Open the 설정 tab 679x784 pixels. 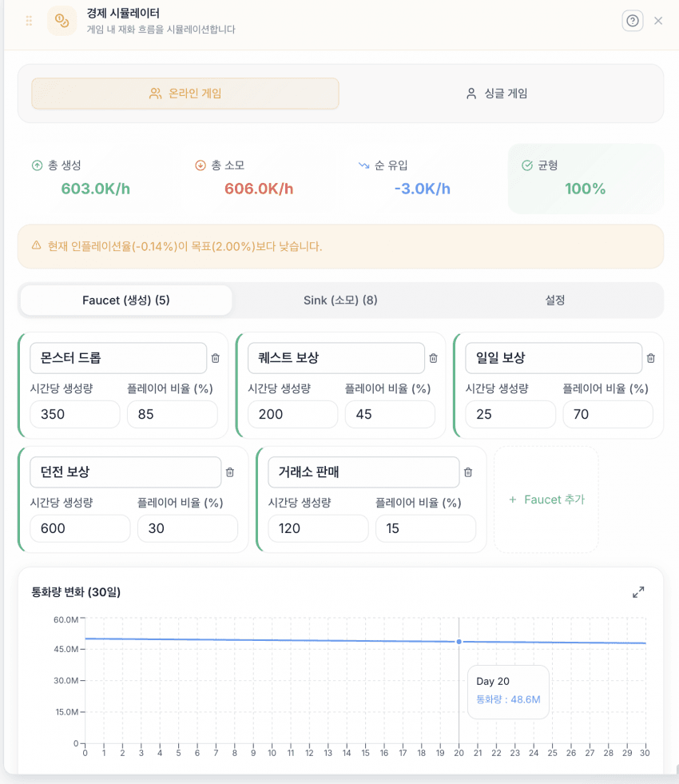[555, 300]
